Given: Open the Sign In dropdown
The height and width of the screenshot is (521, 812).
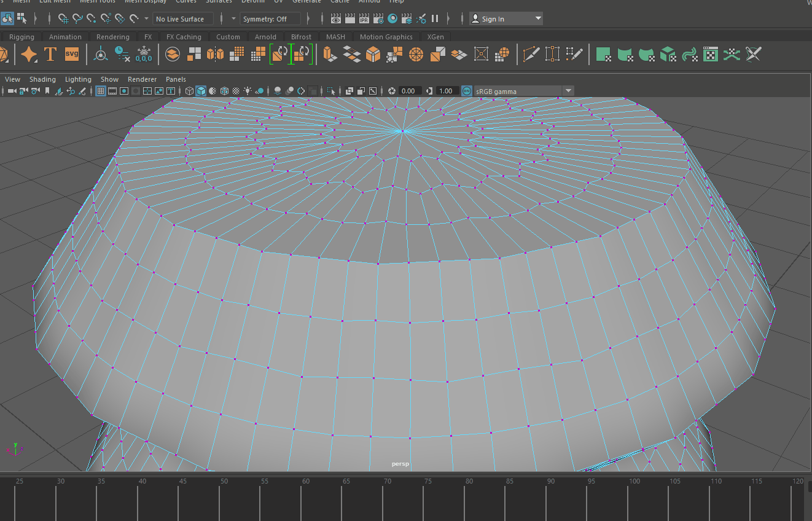Looking at the screenshot, I should point(506,19).
